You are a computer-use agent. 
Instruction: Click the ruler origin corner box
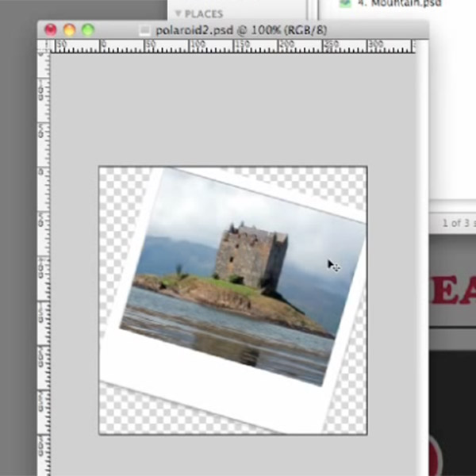pos(44,47)
